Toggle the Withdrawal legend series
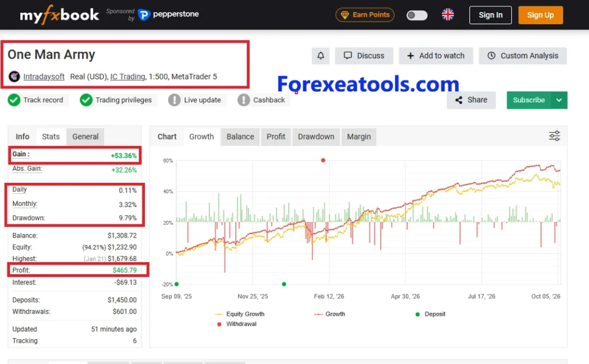Screen dimensions: 589x364 [236, 324]
